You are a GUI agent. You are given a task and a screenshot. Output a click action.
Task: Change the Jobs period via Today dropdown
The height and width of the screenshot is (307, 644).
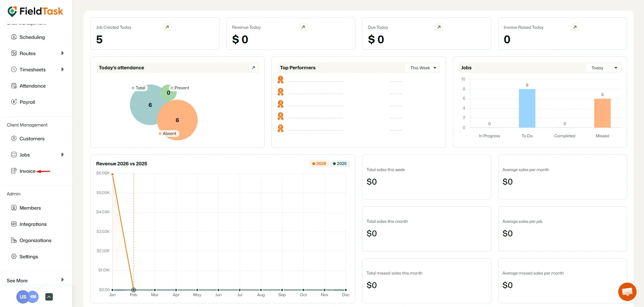pos(603,68)
